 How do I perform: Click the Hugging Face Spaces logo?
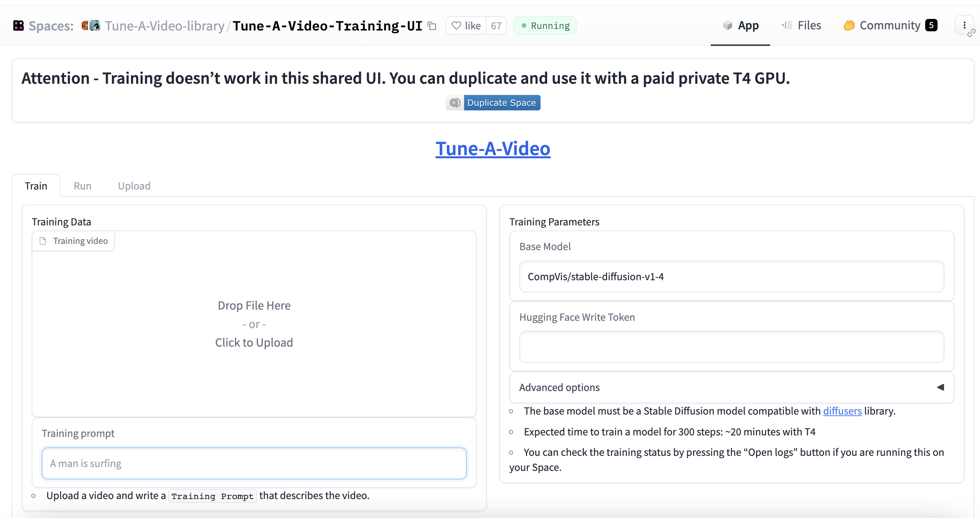(18, 25)
